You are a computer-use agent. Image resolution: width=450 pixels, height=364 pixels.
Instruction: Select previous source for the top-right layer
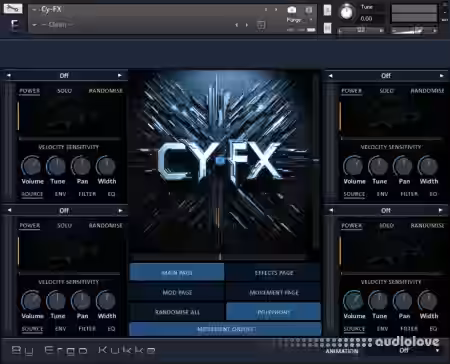tap(330, 76)
